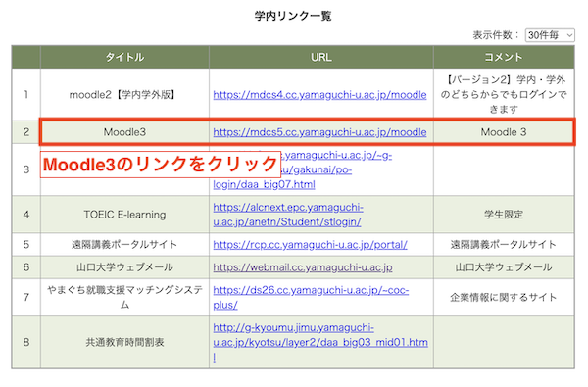
Task: Click row number 4 cell
Action: pos(25,215)
